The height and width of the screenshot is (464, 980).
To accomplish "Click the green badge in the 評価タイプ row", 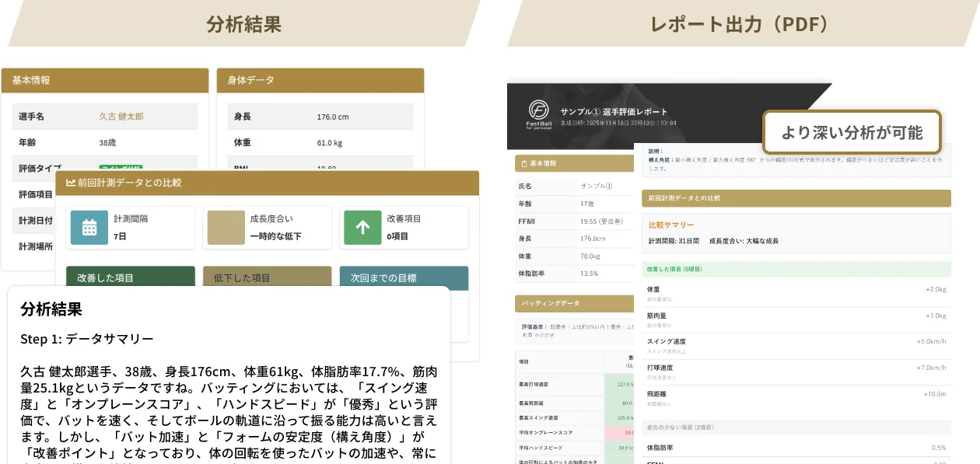I will tap(121, 168).
